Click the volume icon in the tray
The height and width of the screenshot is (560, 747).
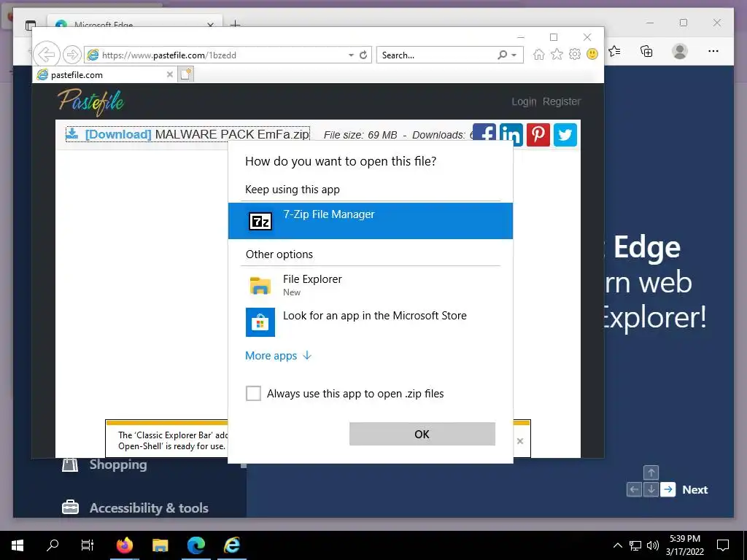pos(653,545)
